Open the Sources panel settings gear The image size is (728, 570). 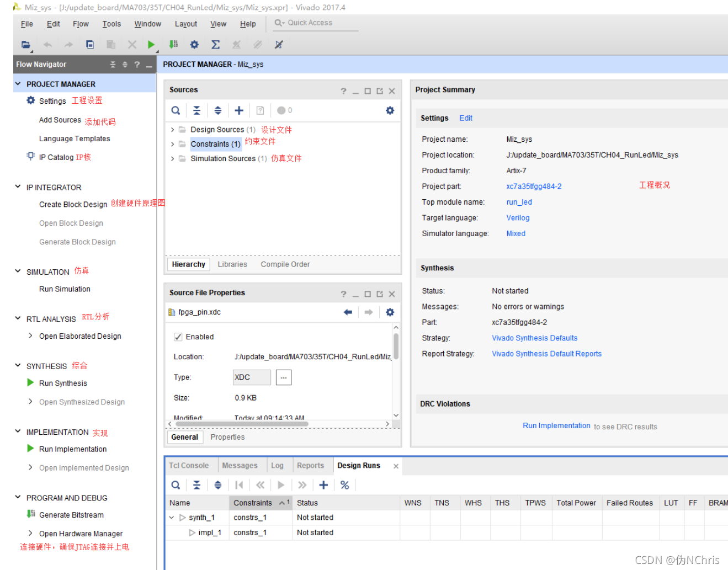(x=390, y=110)
